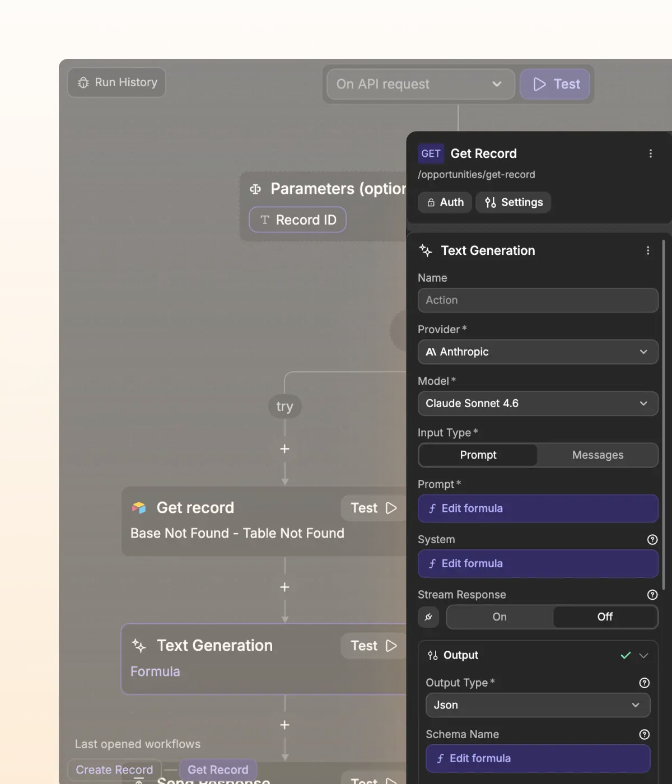
Task: Run the workflow with the top Test button
Action: coord(555,84)
